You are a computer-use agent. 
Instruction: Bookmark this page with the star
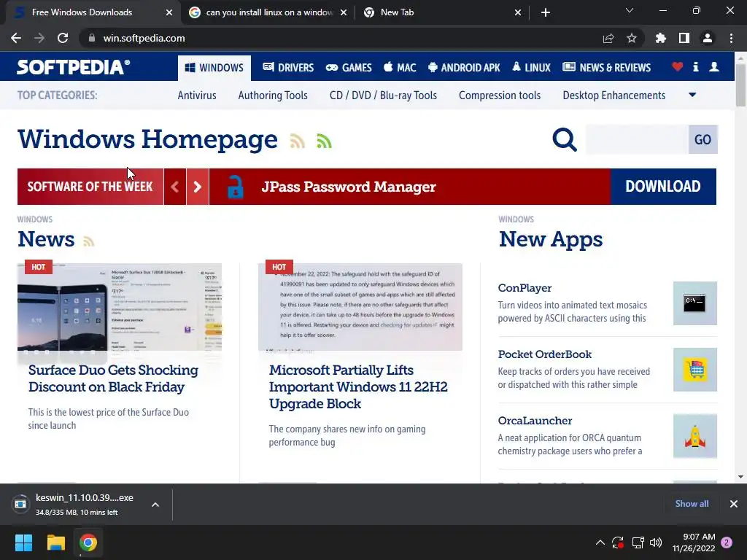click(x=632, y=38)
